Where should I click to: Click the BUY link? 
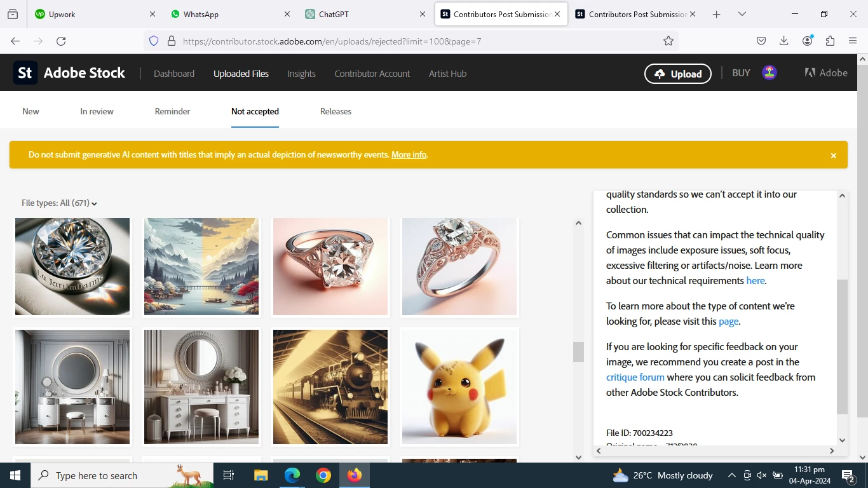741,73
